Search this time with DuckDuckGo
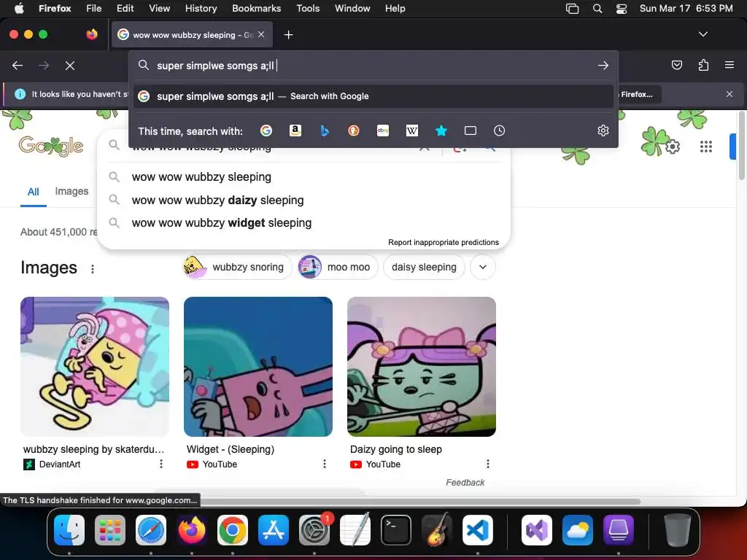The width and height of the screenshot is (747, 560). coord(354,131)
